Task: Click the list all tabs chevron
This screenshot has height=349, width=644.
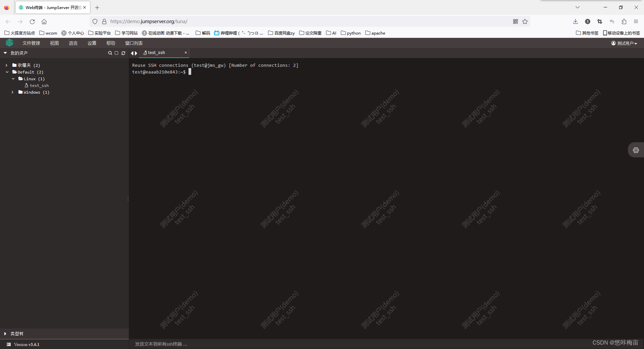Action: click(578, 7)
